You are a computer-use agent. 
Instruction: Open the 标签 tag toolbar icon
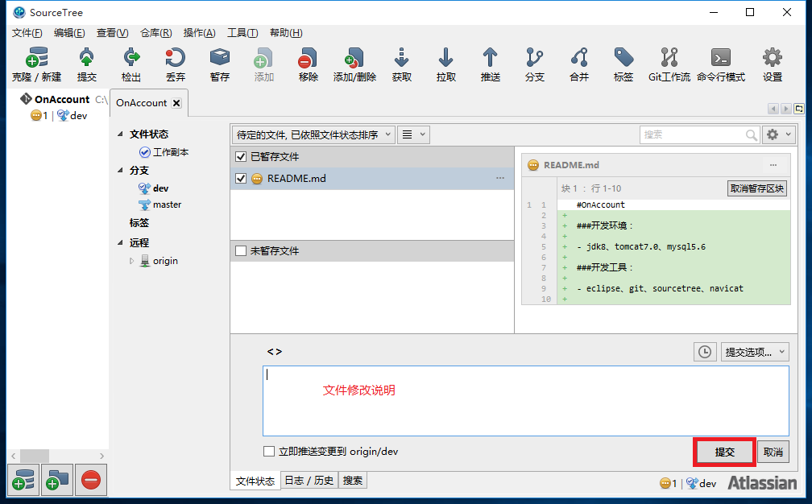coord(623,64)
